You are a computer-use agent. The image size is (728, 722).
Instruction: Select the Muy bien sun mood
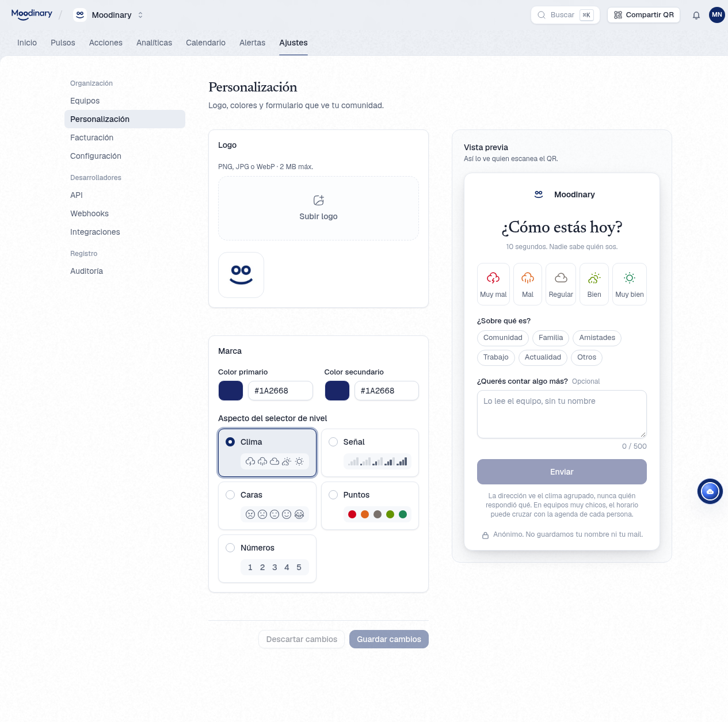pyautogui.click(x=630, y=284)
